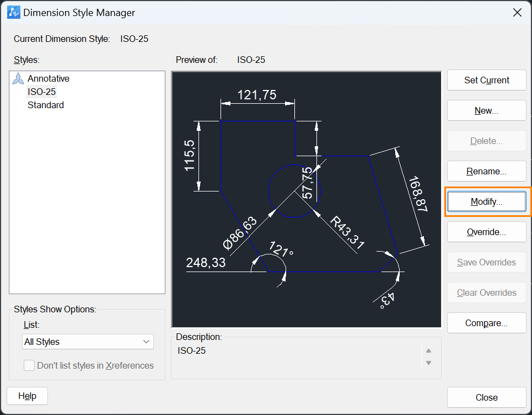
Task: Click the description down arrow
Action: point(428,363)
